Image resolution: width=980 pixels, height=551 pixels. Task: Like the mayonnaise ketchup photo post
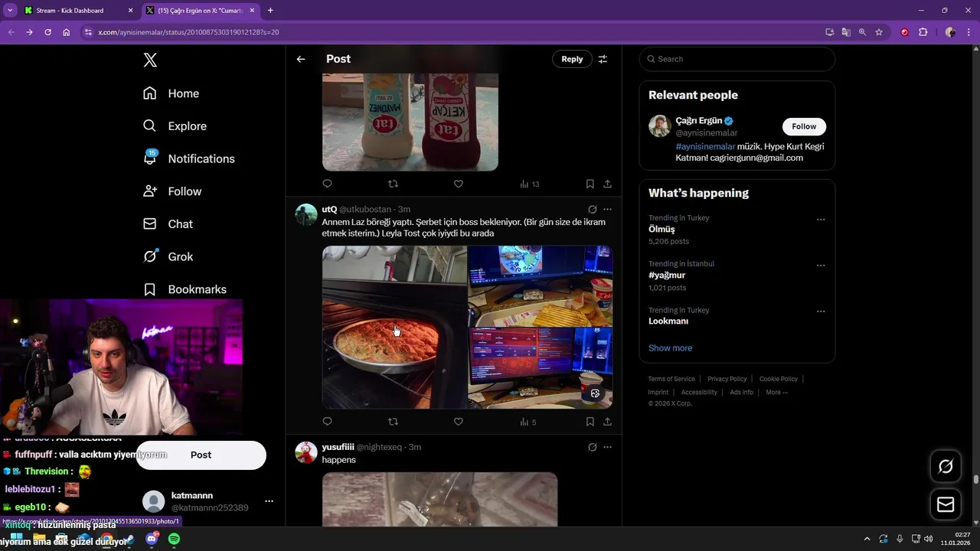pyautogui.click(x=458, y=184)
